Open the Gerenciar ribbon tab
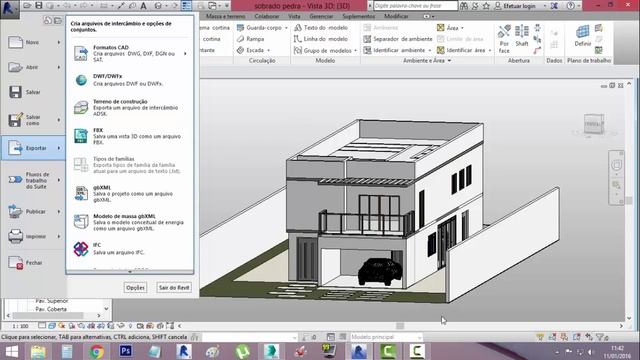Screen dimensions: 640x360 [x=321, y=16]
